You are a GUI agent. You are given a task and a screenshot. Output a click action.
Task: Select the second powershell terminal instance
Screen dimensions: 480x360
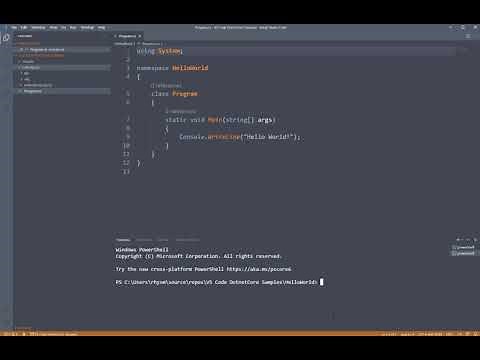pyautogui.click(x=464, y=253)
